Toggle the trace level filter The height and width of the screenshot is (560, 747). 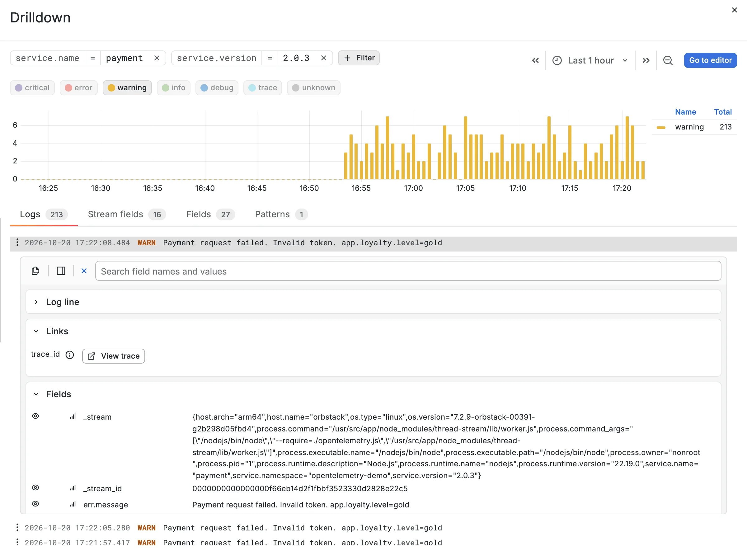(x=263, y=88)
